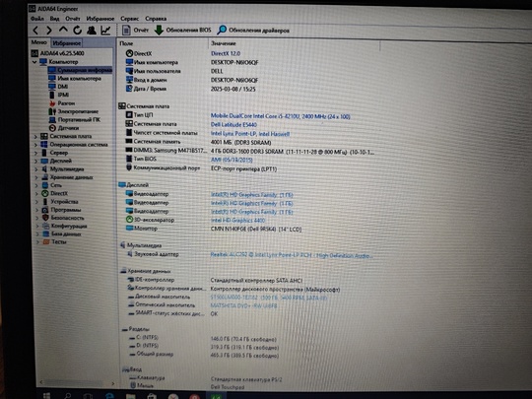The width and height of the screenshot is (532, 399).
Task: Expand the Тесты tree node
Action: [37, 242]
